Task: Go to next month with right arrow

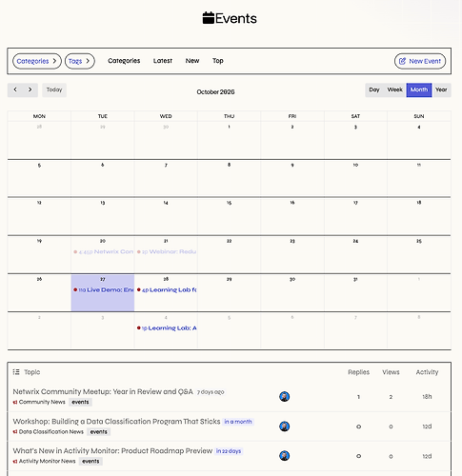Action: (x=30, y=89)
